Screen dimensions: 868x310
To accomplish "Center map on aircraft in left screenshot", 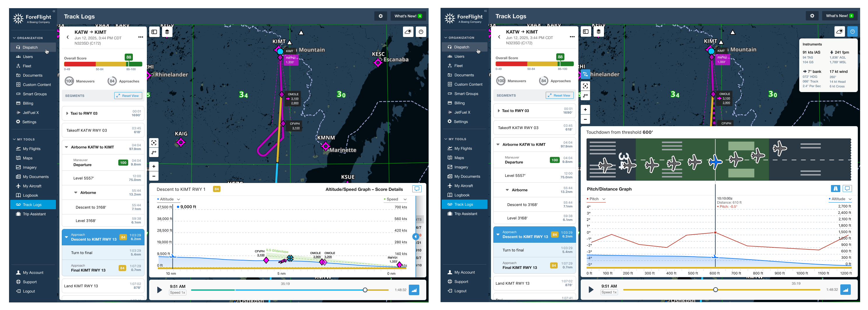I will tap(154, 143).
